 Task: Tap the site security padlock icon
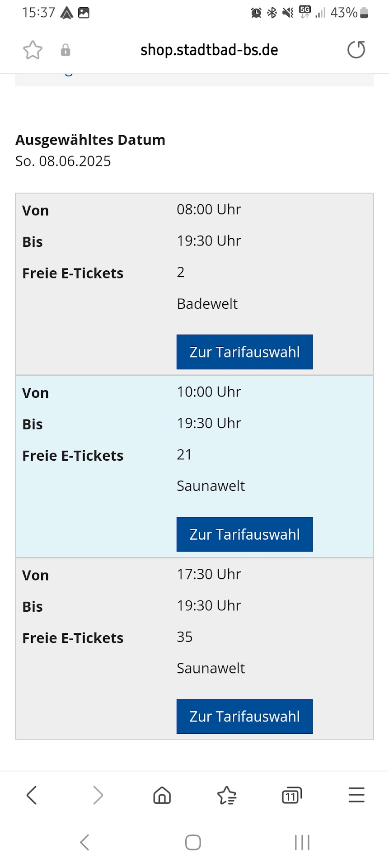click(x=66, y=50)
